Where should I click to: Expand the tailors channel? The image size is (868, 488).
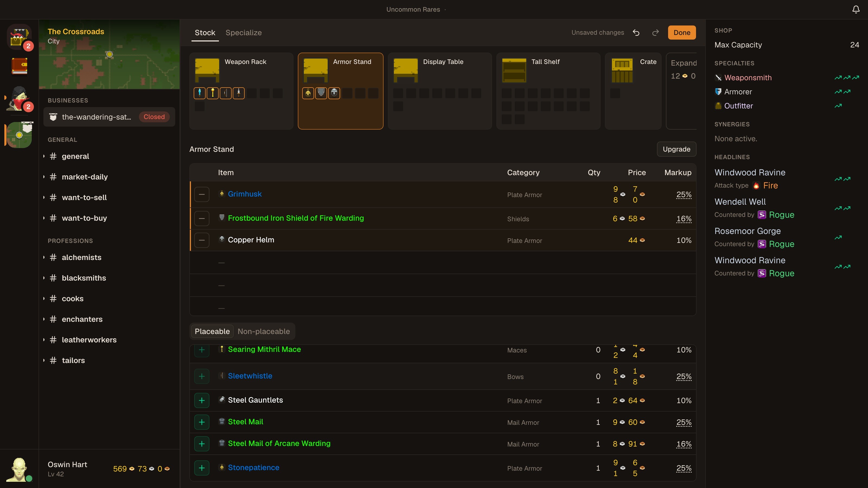(44, 360)
